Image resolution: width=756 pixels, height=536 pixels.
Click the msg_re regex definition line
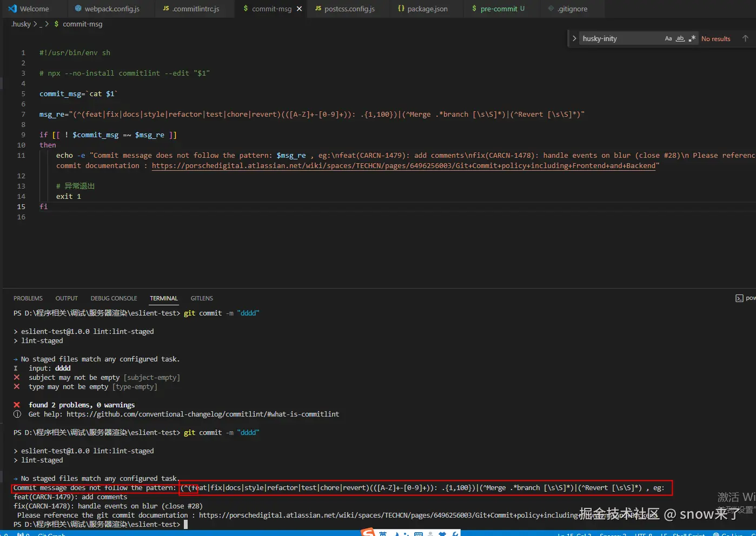pyautogui.click(x=312, y=114)
